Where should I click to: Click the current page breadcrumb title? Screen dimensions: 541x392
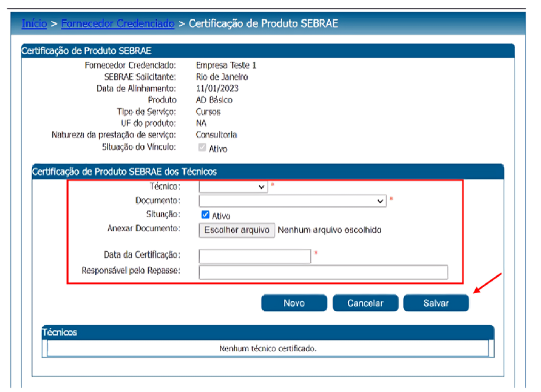click(263, 24)
